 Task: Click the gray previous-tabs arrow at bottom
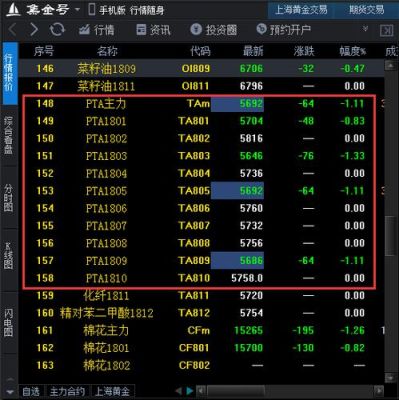pyautogui.click(x=179, y=391)
